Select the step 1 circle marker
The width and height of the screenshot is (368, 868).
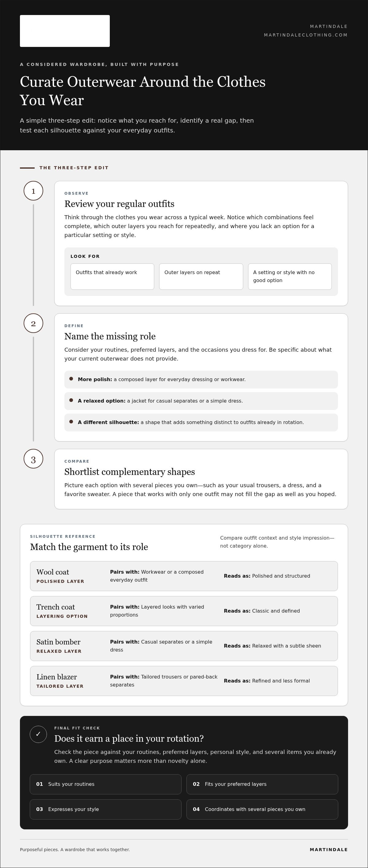[x=33, y=191]
